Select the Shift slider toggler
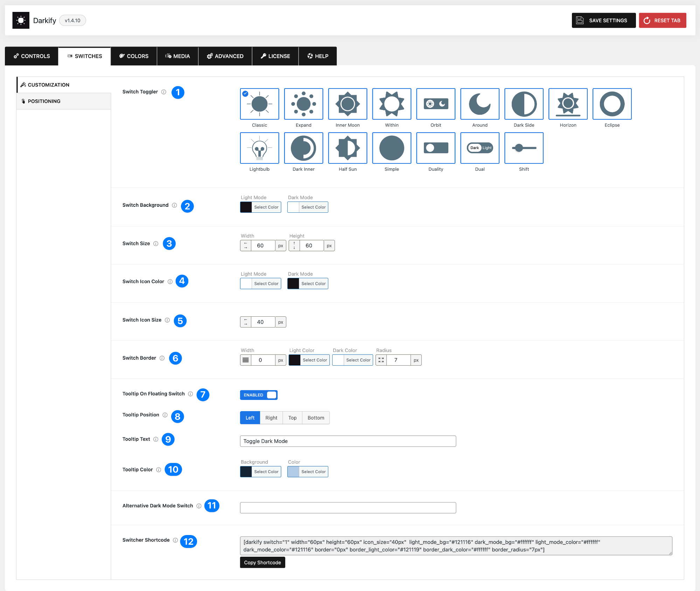Image resolution: width=700 pixels, height=591 pixels. pyautogui.click(x=524, y=148)
